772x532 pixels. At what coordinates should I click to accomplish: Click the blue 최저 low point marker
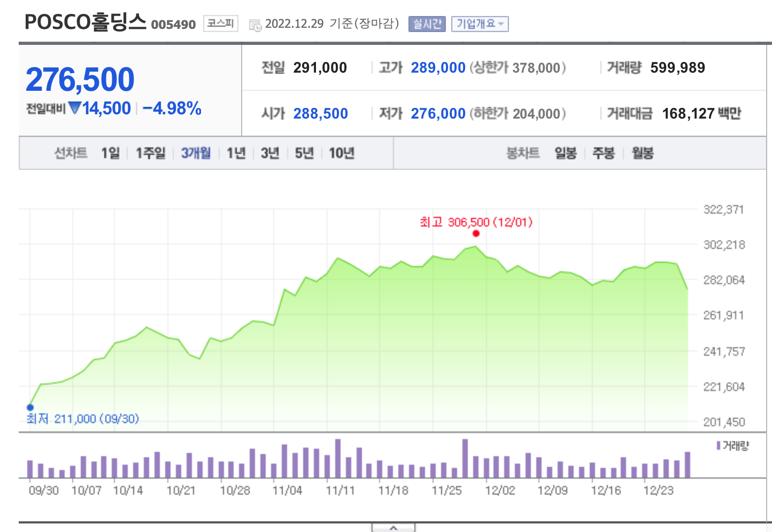pos(30,407)
